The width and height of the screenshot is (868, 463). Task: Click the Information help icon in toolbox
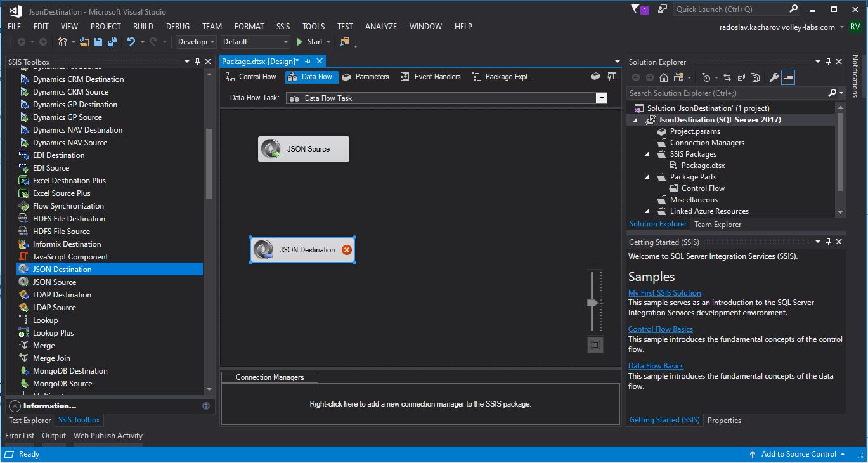click(x=206, y=406)
